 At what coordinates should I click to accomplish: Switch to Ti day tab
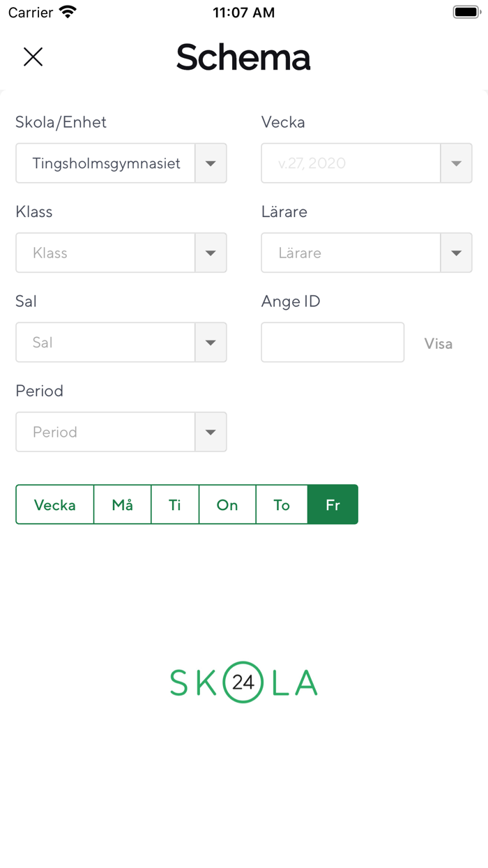pos(175,504)
